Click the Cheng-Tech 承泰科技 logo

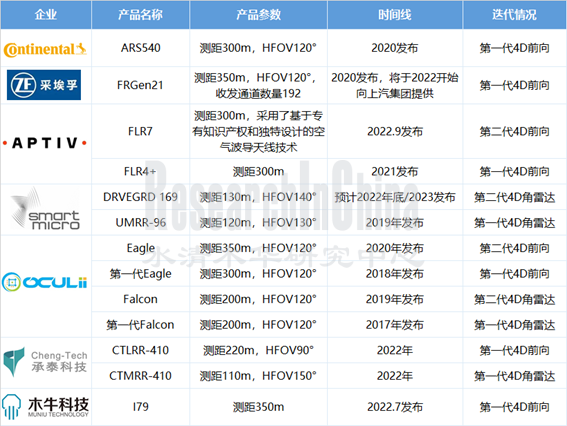pyautogui.click(x=45, y=362)
